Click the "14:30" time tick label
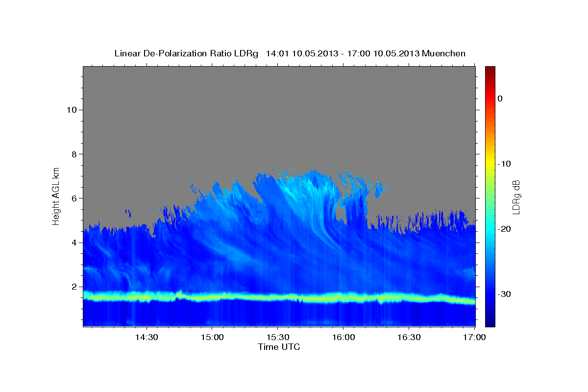This screenshot has height=392, width=588. 146,337
